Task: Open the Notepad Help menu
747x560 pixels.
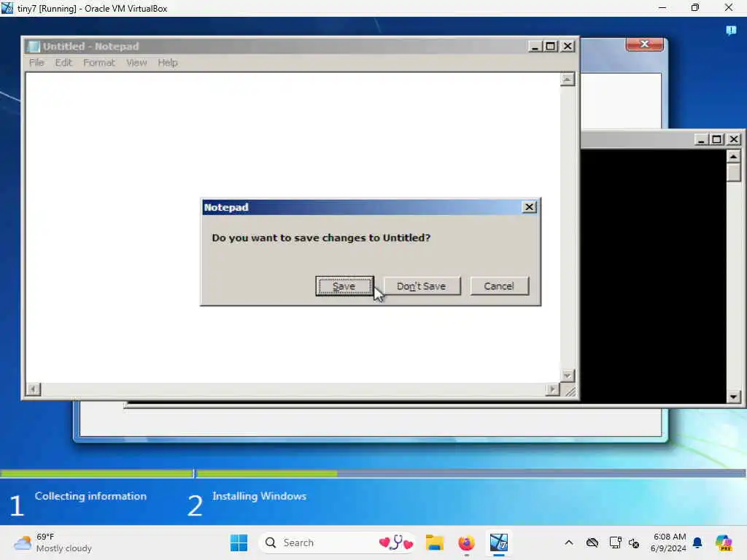Action: [168, 63]
